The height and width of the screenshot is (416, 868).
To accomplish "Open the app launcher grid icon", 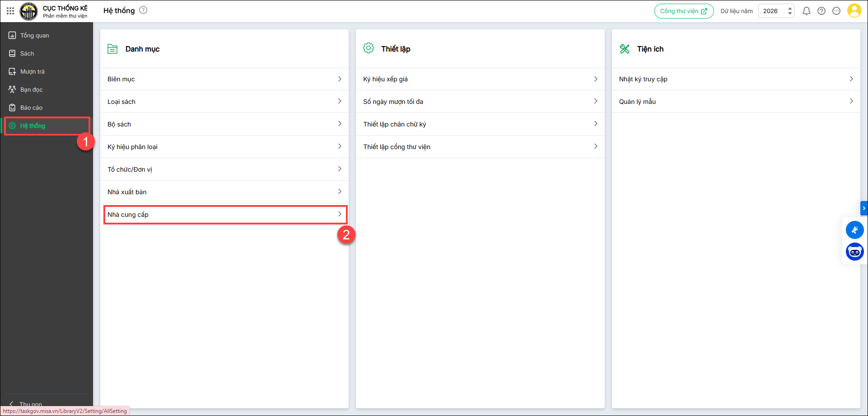I will (10, 10).
